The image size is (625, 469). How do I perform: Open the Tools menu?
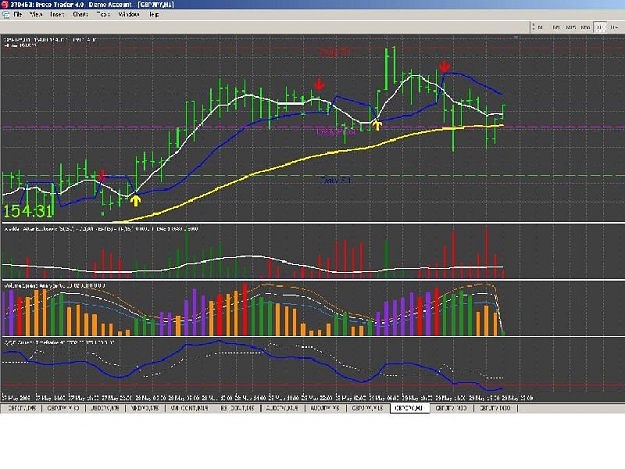pyautogui.click(x=103, y=14)
